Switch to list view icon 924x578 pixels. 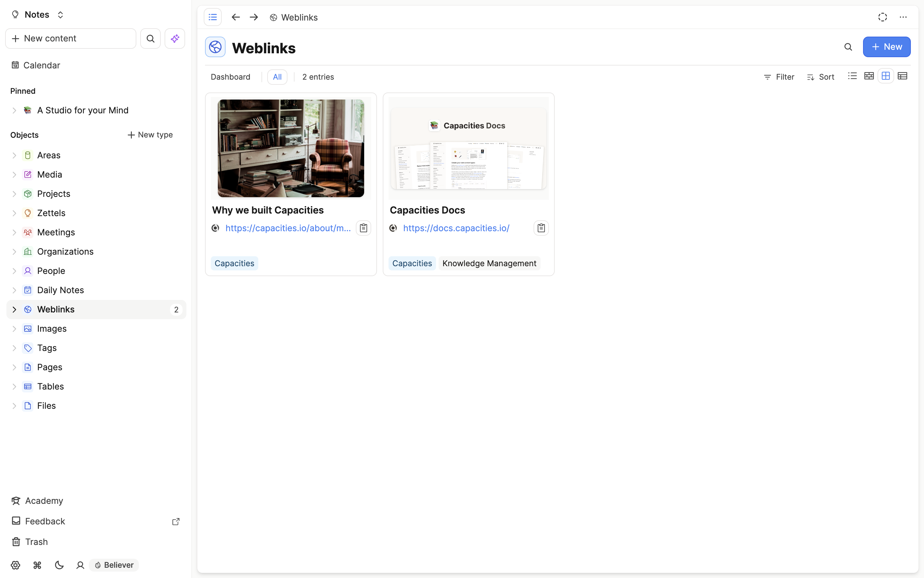click(x=852, y=76)
